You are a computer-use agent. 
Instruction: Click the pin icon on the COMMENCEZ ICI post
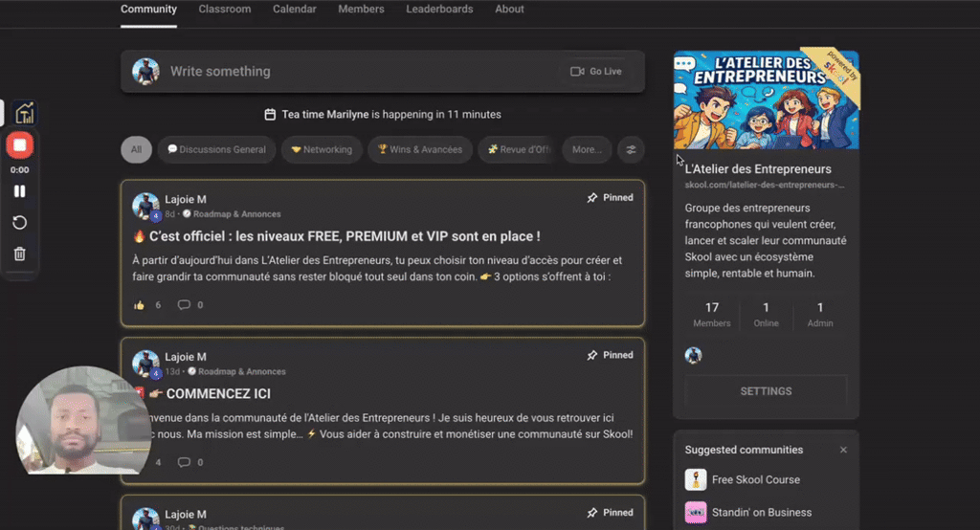coord(591,355)
